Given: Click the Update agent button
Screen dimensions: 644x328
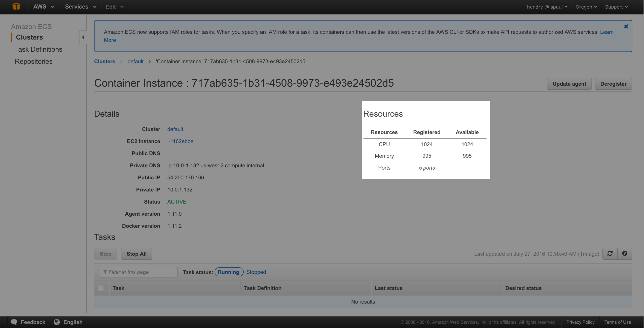Looking at the screenshot, I should [x=569, y=84].
